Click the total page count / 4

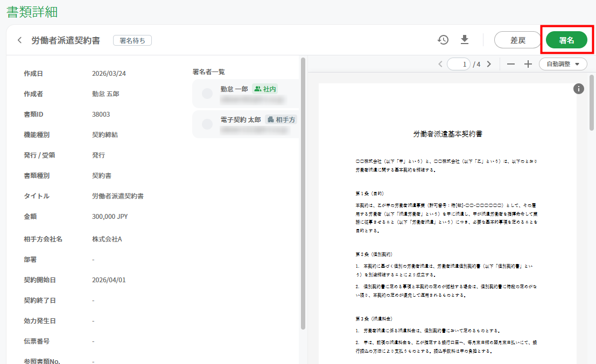click(x=476, y=64)
